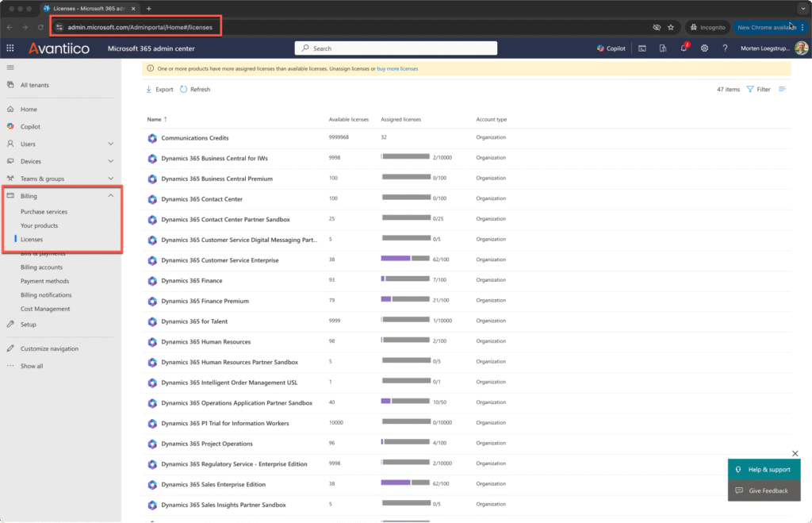
Task: Open Purchase services under Billing
Action: 44,211
